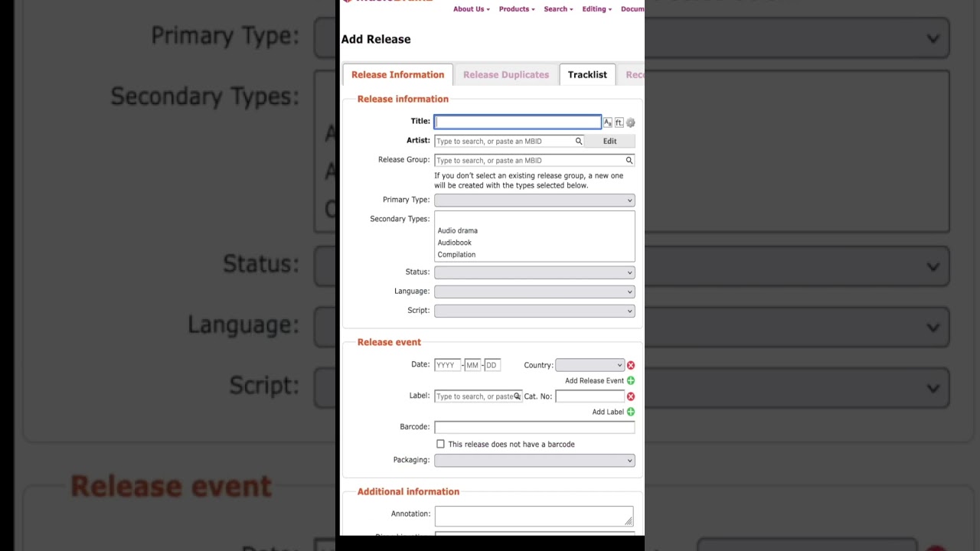Expand the About Us menu
This screenshot has height=551, width=980.
[471, 9]
